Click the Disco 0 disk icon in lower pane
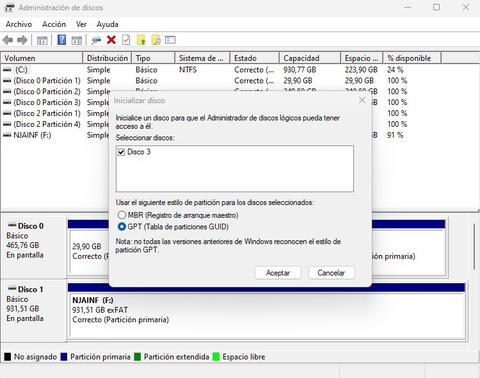Viewport: 480px width, 378px height. pos(12,225)
